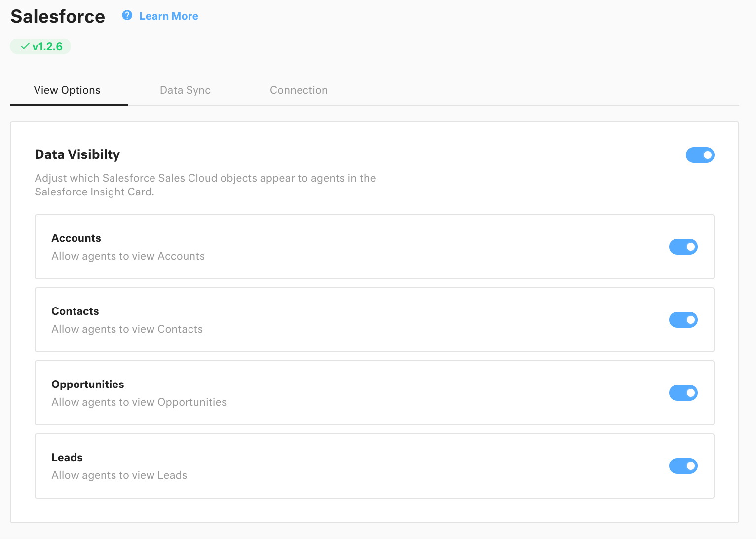
Task: Click the Allow agents to view Accounts description
Action: tap(128, 256)
